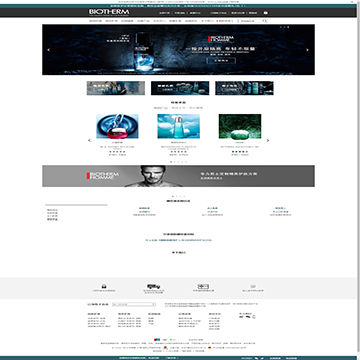The height and width of the screenshot is (360, 360).
Task: Open the footer dropdown select box
Action: click(x=134, y=304)
